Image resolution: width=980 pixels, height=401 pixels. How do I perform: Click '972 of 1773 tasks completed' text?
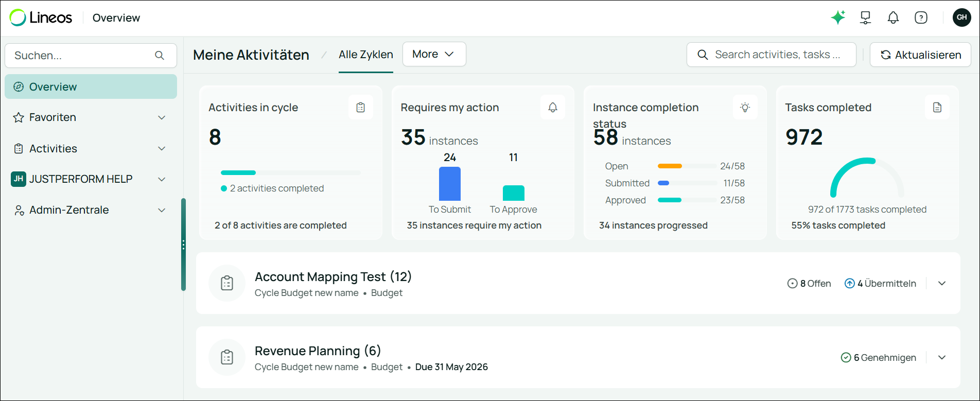point(867,210)
